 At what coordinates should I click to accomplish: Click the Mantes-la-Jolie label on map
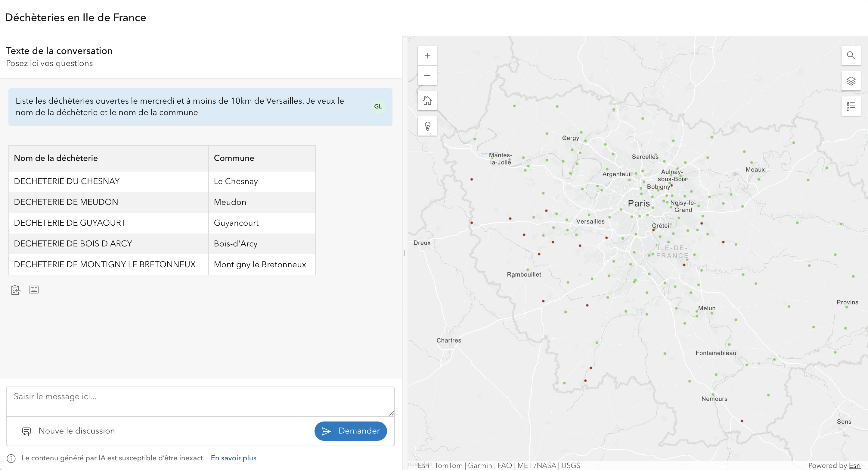click(x=501, y=159)
